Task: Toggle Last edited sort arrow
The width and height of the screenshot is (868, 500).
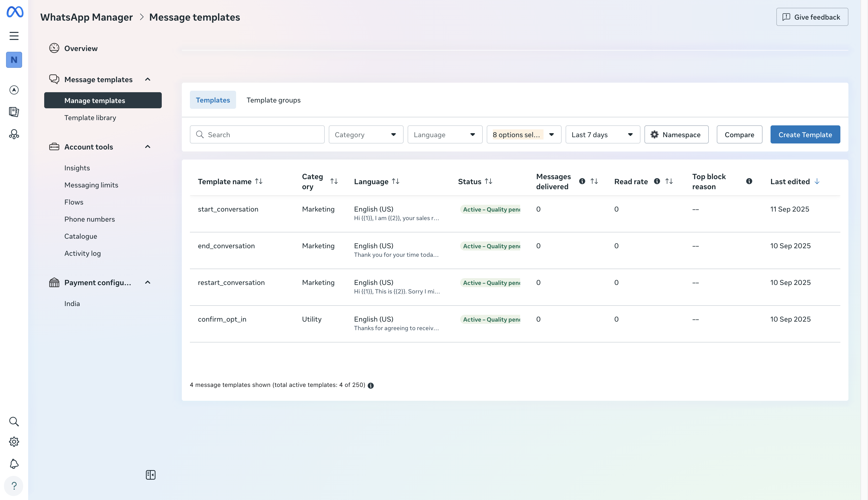Action: pos(817,181)
